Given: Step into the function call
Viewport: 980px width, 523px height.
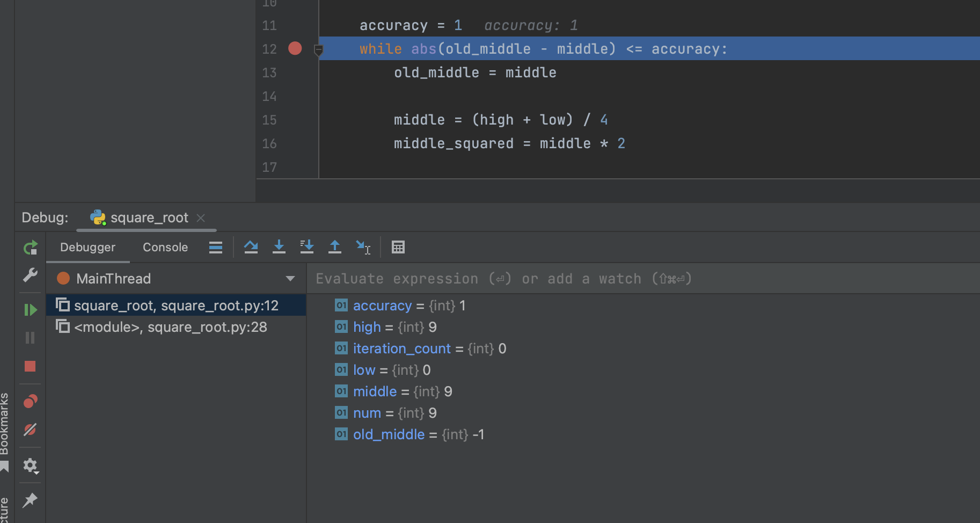Looking at the screenshot, I should coord(279,247).
